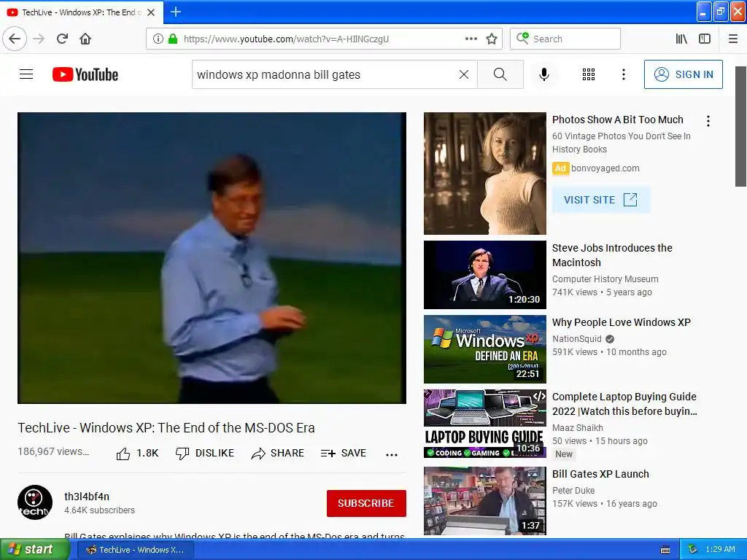Open Complete Laptop Buying Guide thumbnail
747x560 pixels.
[485, 424]
